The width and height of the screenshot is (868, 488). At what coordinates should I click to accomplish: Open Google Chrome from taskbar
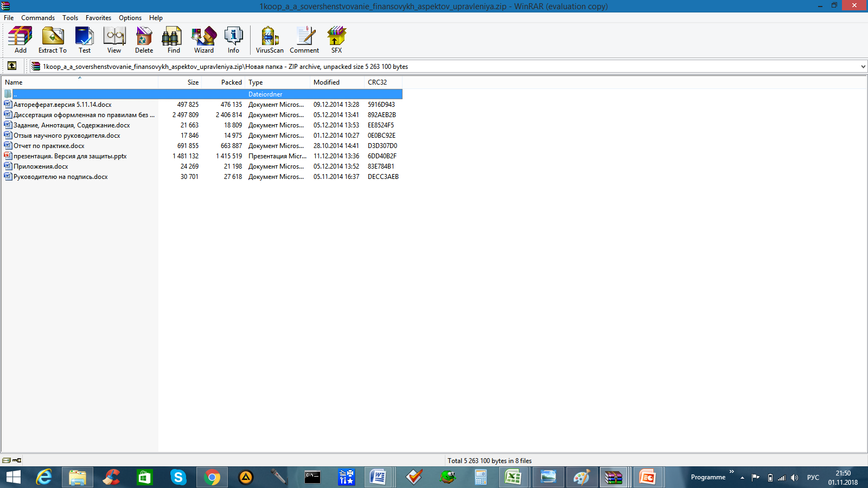coord(212,477)
